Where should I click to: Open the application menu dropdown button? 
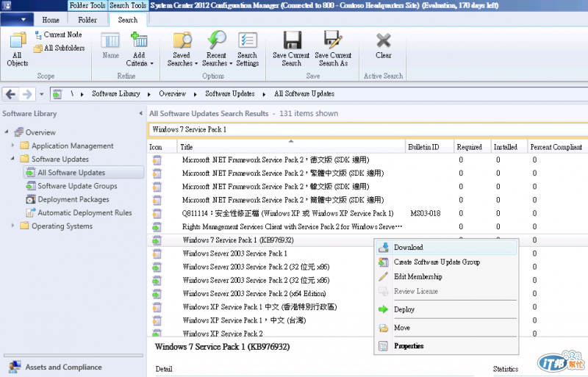click(16, 20)
